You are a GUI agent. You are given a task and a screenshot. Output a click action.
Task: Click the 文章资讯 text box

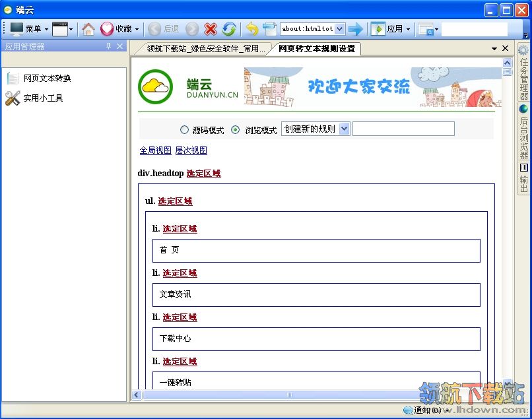pos(316,295)
